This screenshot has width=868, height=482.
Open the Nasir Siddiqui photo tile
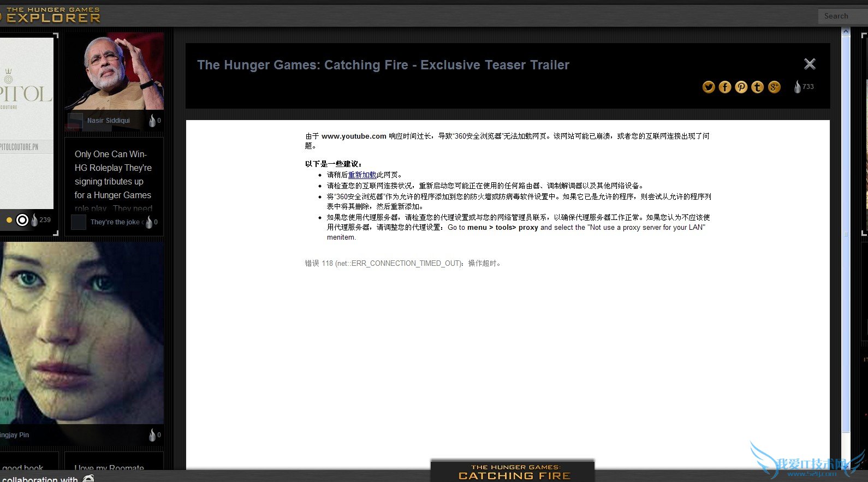pyautogui.click(x=114, y=71)
